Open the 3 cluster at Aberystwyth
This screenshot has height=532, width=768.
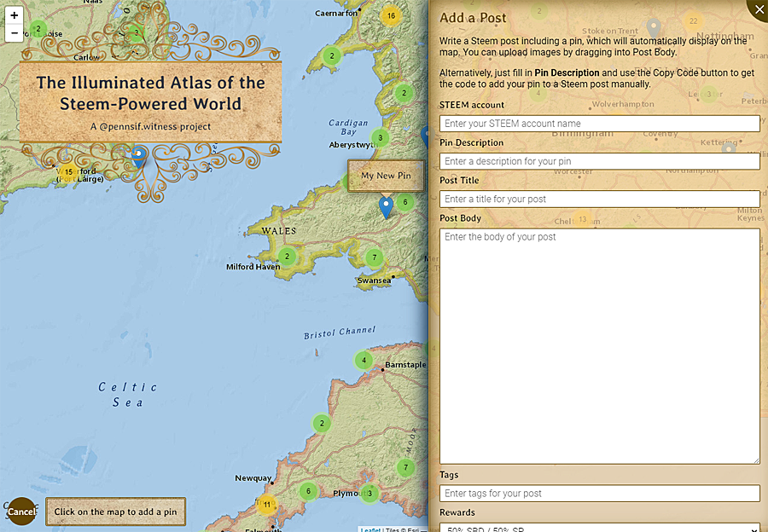tap(380, 137)
